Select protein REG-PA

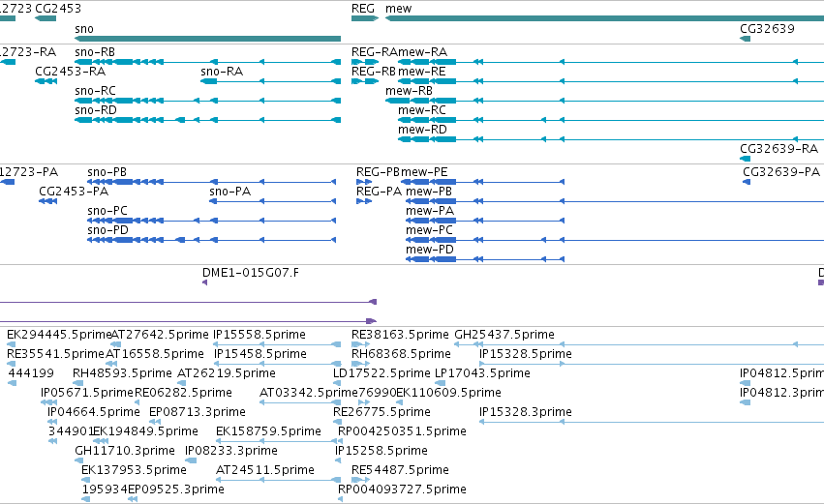pos(364,201)
